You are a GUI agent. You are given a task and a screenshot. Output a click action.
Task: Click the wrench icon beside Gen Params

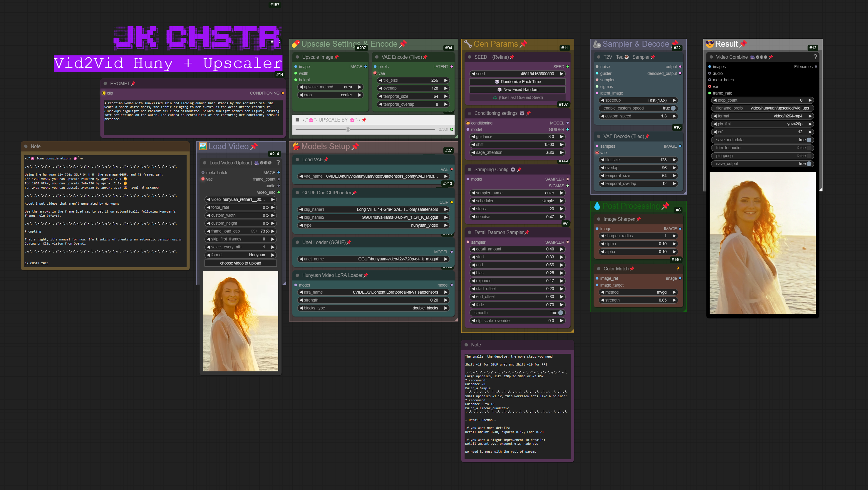click(x=468, y=44)
